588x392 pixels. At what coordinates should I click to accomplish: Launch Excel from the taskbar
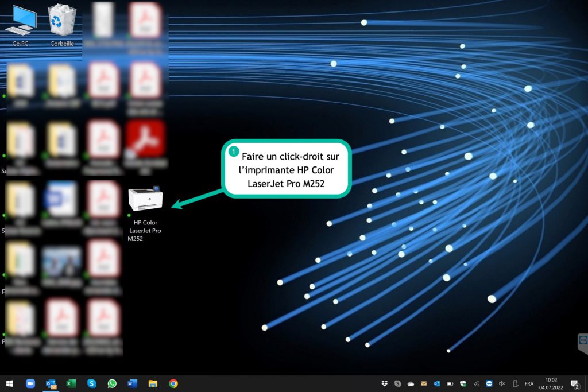71,383
